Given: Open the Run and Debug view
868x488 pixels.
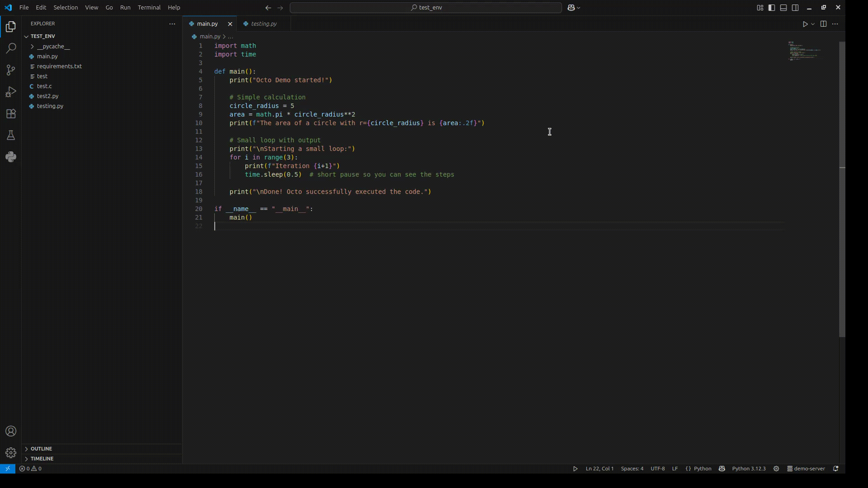Looking at the screenshot, I should click(x=11, y=91).
